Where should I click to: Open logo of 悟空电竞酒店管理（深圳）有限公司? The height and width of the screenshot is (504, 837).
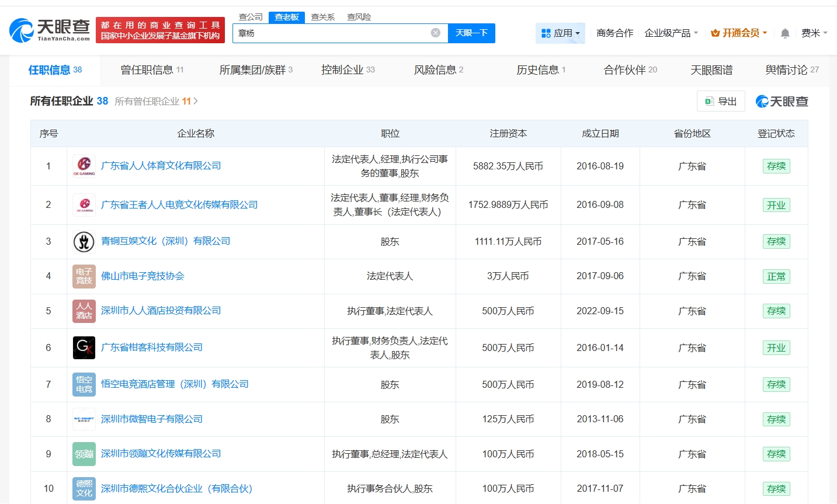pos(84,384)
